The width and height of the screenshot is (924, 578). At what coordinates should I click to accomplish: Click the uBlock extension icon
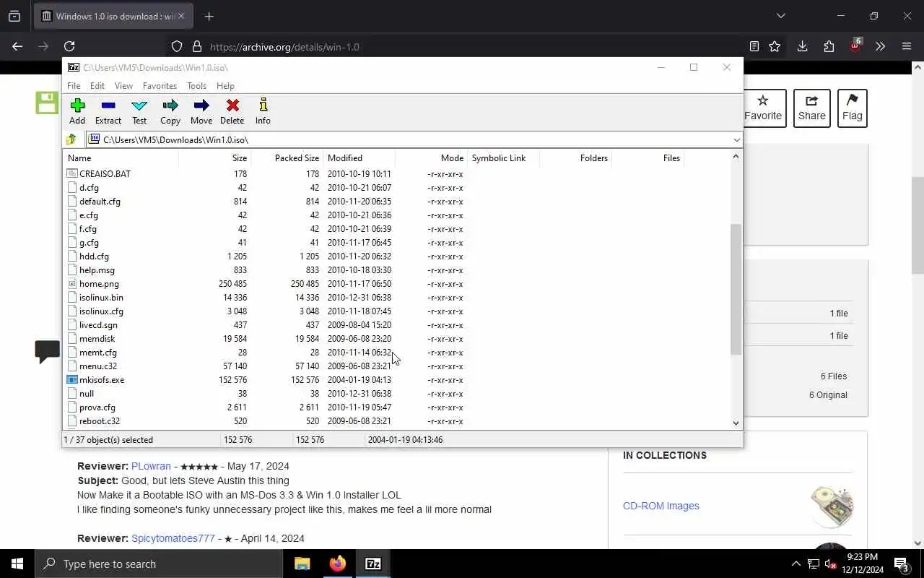(x=855, y=46)
